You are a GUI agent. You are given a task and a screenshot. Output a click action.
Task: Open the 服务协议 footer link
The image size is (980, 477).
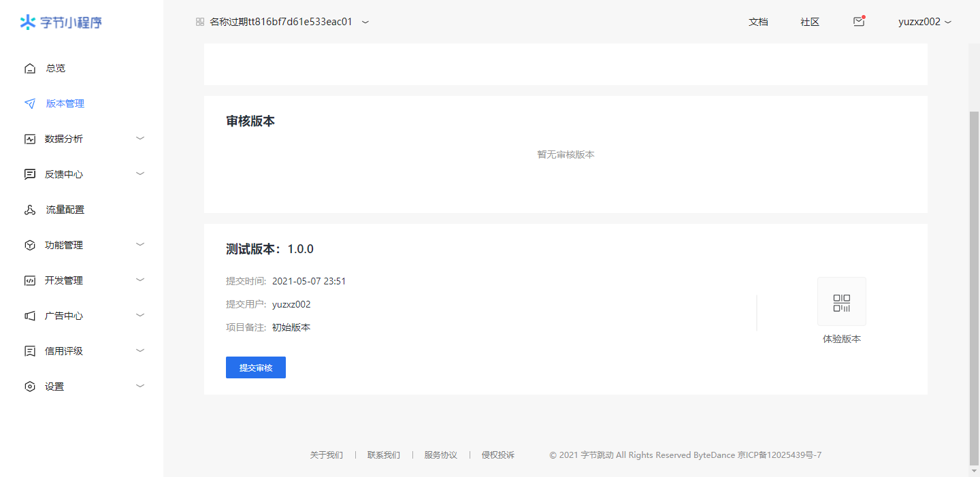[x=440, y=455]
